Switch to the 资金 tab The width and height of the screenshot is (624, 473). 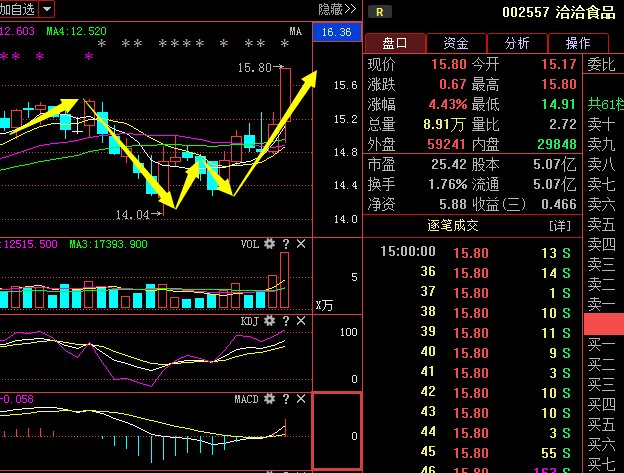[x=456, y=43]
